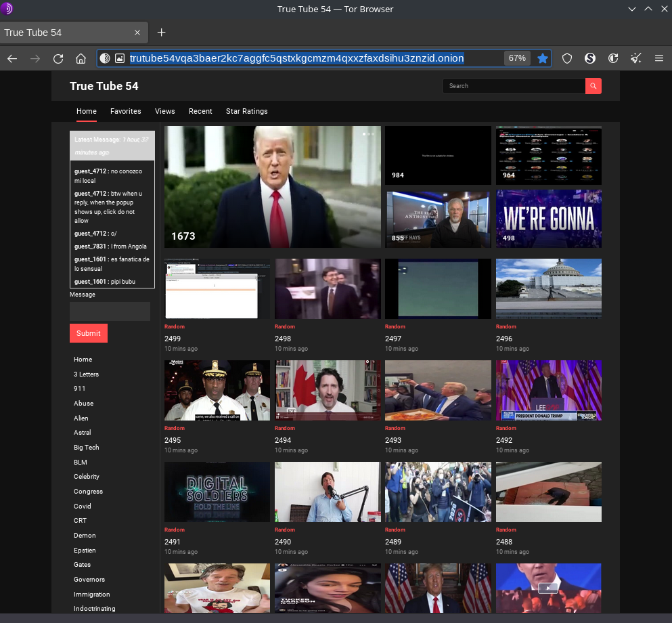This screenshot has height=623, width=672.
Task: Open the True Tube 54 site title
Action: tap(104, 86)
